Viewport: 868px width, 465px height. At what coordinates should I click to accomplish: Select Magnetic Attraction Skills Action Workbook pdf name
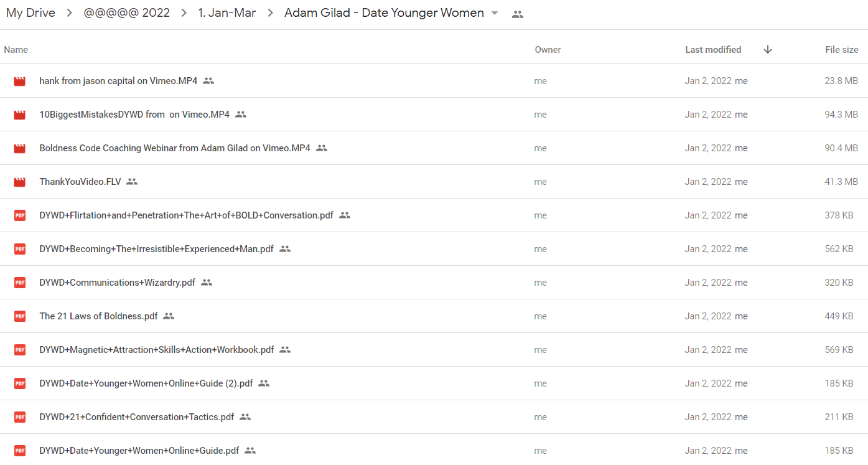point(157,350)
